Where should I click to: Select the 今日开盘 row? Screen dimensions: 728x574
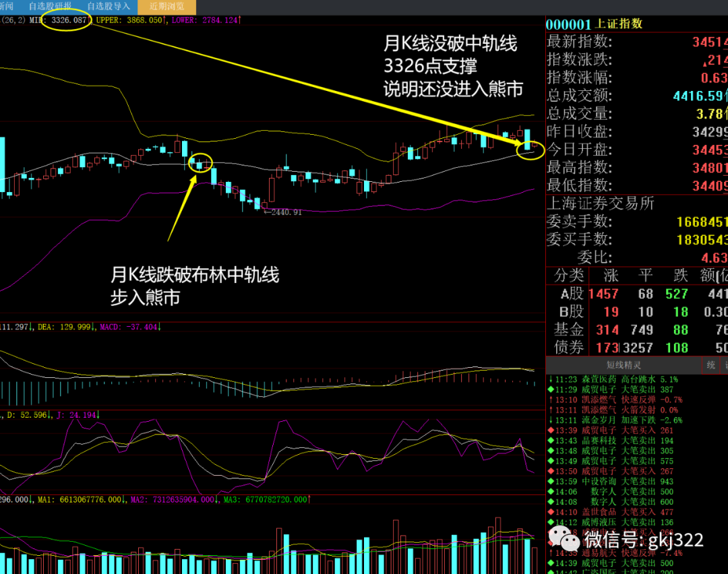pyautogui.click(x=637, y=150)
